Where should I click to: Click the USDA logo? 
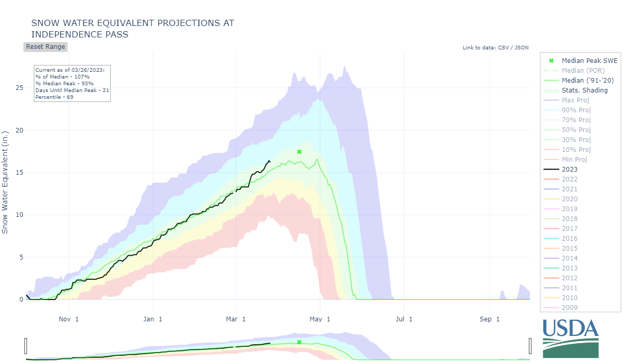tap(570, 338)
